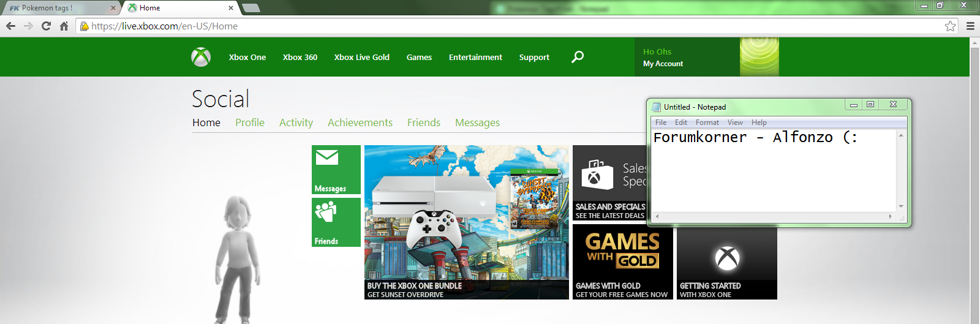Open Chrome's hamburger menu
The image size is (980, 324).
(970, 26)
